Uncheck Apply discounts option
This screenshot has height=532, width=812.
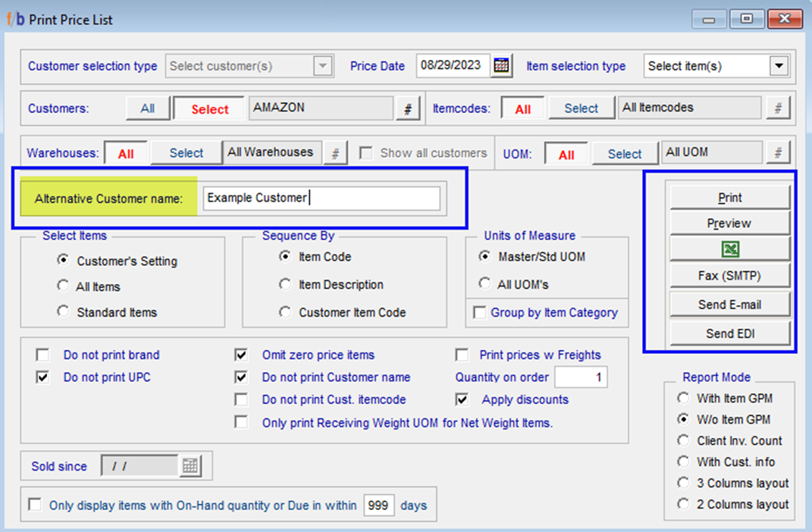pyautogui.click(x=461, y=399)
